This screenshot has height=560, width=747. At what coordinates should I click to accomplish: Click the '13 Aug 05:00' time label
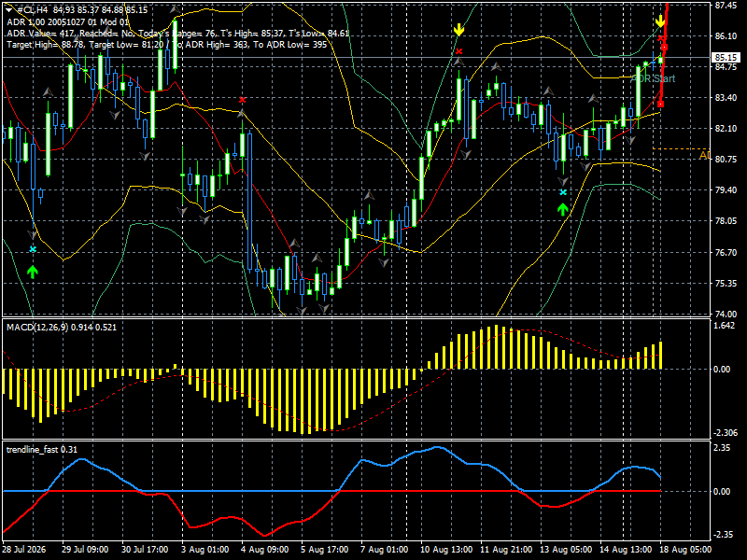(x=566, y=550)
